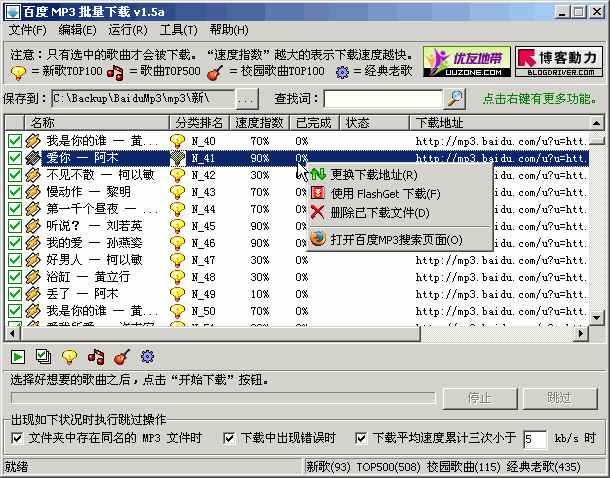The height and width of the screenshot is (478, 610).
Task: Click horizontal scroll right arrow
Action: tap(581, 334)
